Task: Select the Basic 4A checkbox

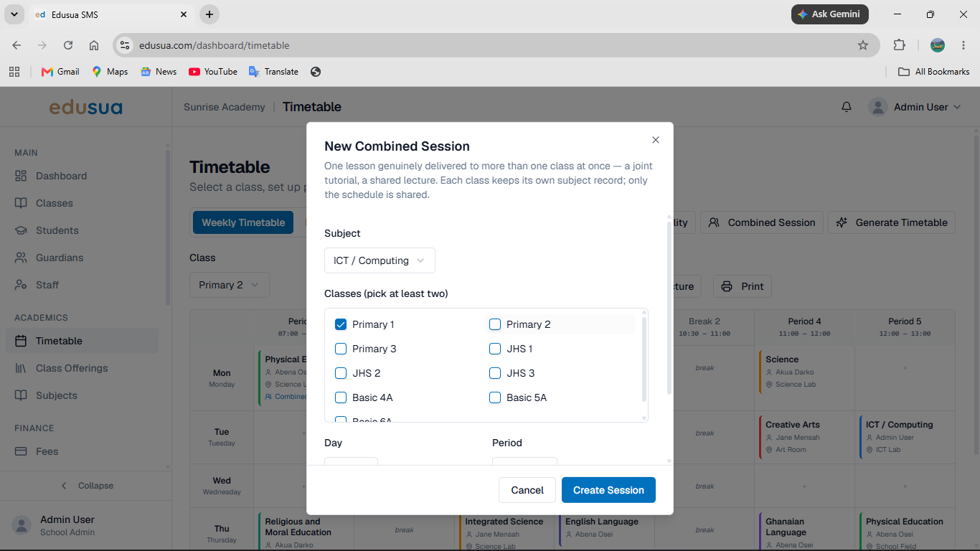Action: pyautogui.click(x=341, y=397)
